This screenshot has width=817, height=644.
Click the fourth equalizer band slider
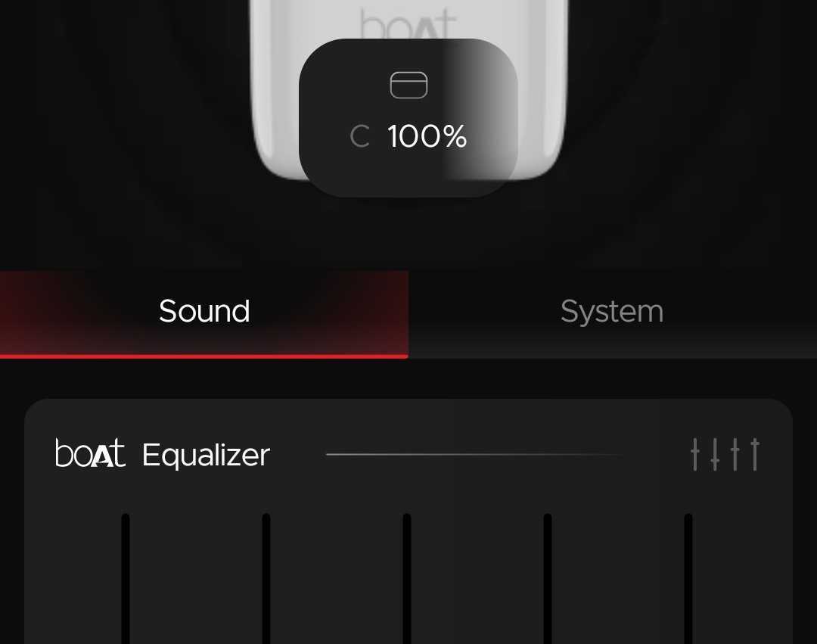[548, 578]
